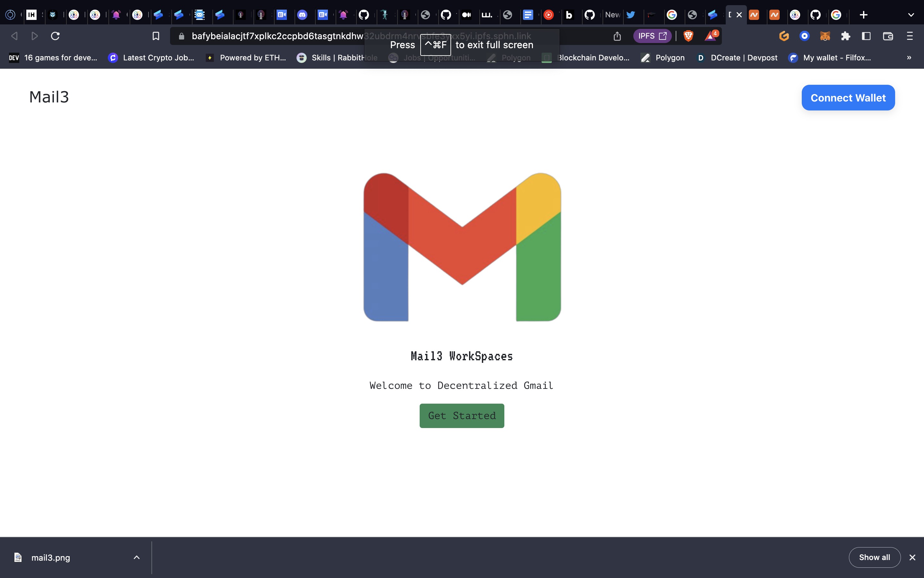Open the MetaMask fox extension
This screenshot has width=924, height=578.
825,36
